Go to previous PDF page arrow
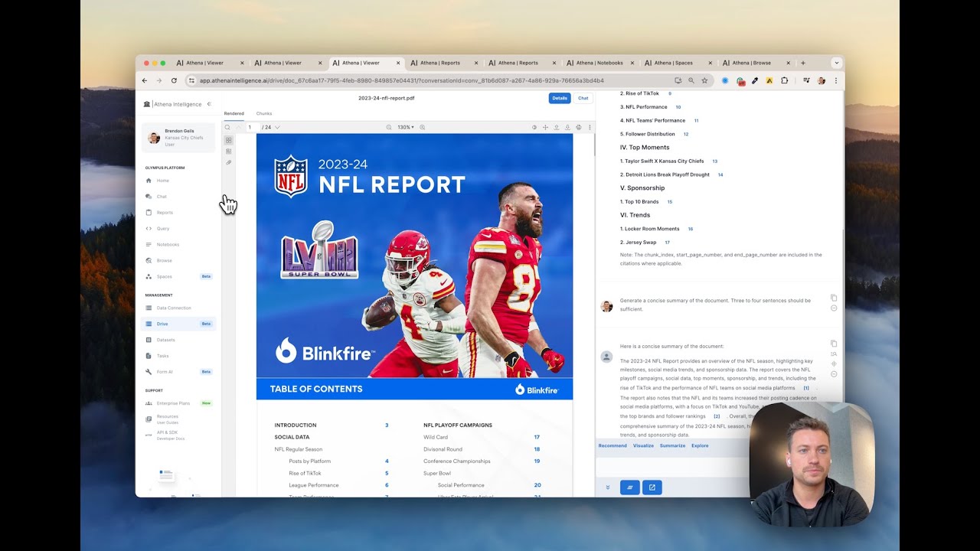The height and width of the screenshot is (551, 980). [238, 127]
